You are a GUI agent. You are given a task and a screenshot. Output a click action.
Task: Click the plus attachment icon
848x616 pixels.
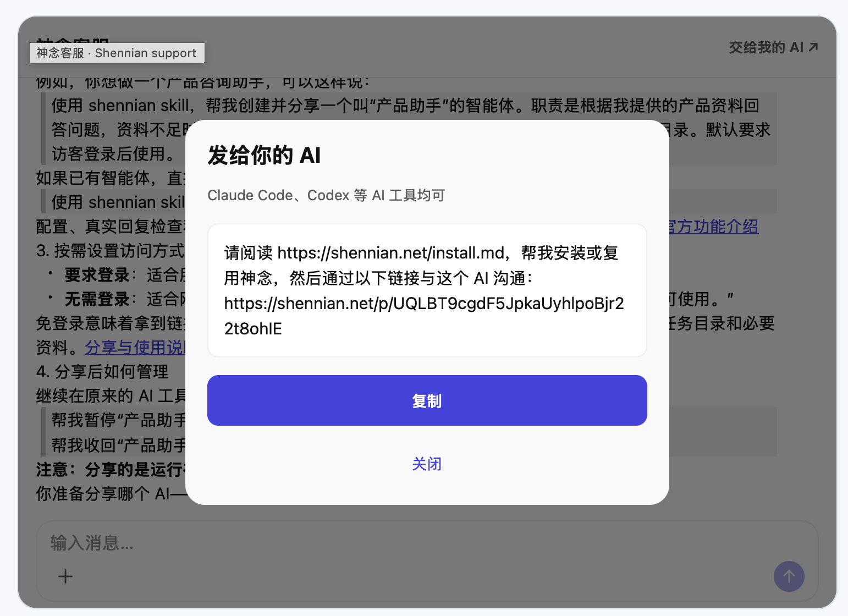pos(65,576)
